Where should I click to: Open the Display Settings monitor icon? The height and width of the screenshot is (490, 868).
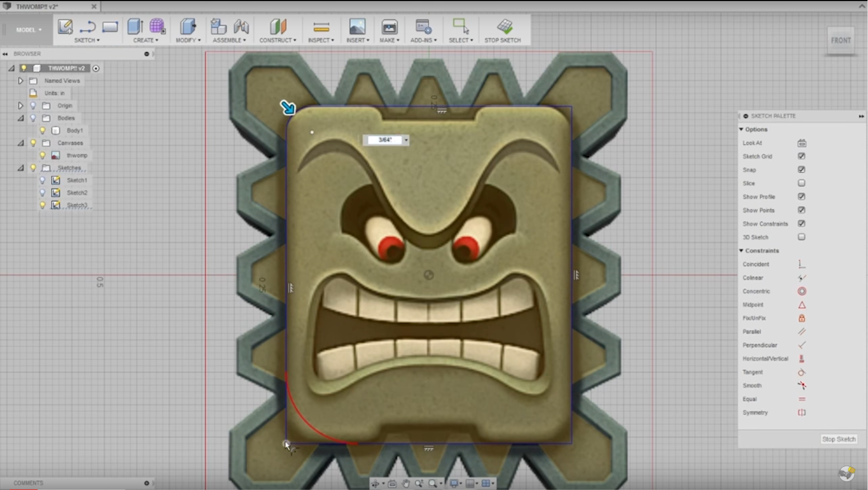[x=454, y=483]
